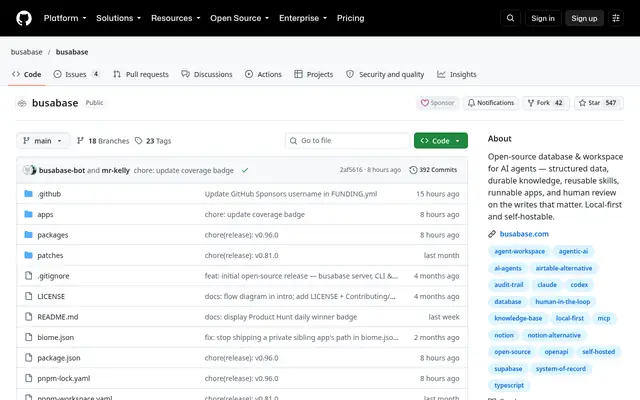Image resolution: width=640 pixels, height=400 pixels.
Task: Select the claude topic tag
Action: tap(547, 285)
